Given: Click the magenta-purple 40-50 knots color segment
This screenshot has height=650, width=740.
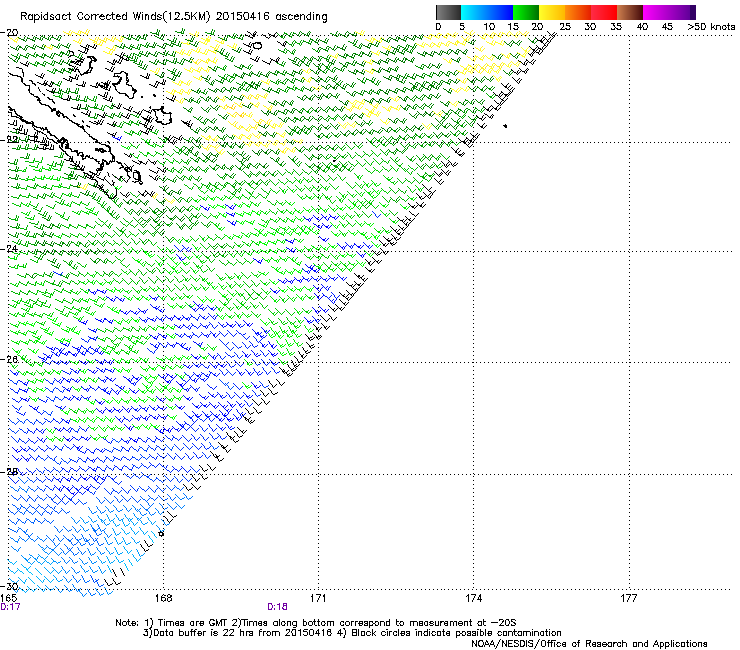Looking at the screenshot, I should pyautogui.click(x=669, y=12).
